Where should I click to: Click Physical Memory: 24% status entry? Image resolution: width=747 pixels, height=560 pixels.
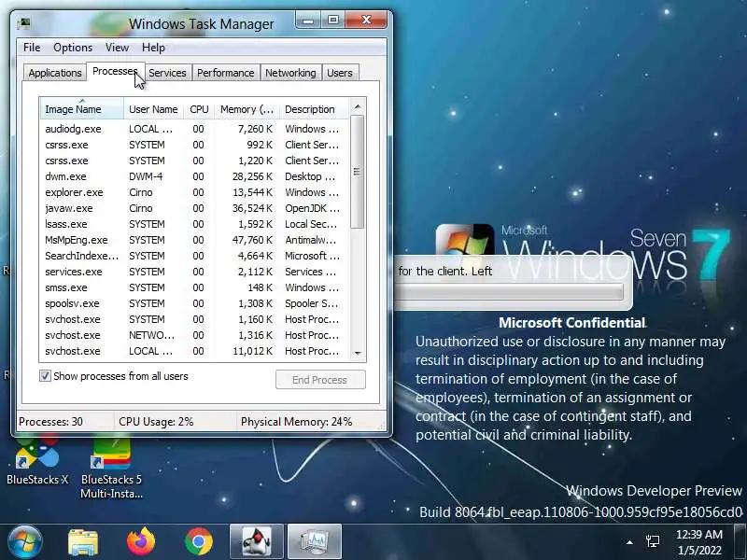(x=310, y=422)
